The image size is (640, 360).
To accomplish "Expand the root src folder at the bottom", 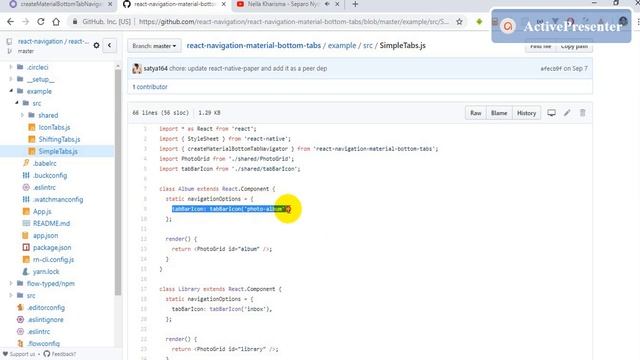I will [11, 295].
